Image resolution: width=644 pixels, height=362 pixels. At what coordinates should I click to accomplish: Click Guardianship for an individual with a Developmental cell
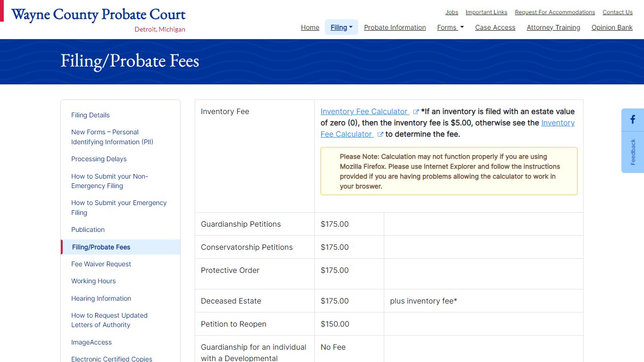[255, 349]
